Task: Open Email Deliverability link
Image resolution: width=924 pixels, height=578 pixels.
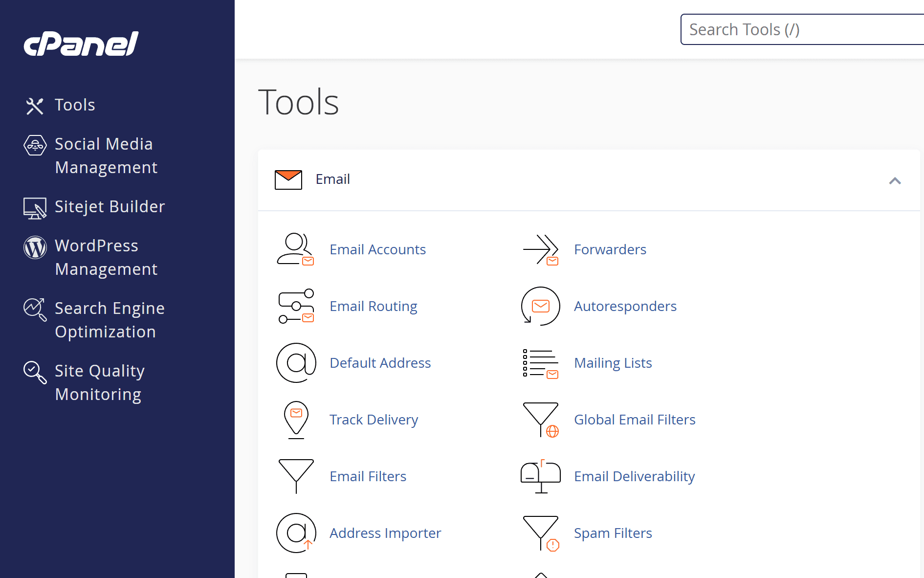Action: click(634, 476)
